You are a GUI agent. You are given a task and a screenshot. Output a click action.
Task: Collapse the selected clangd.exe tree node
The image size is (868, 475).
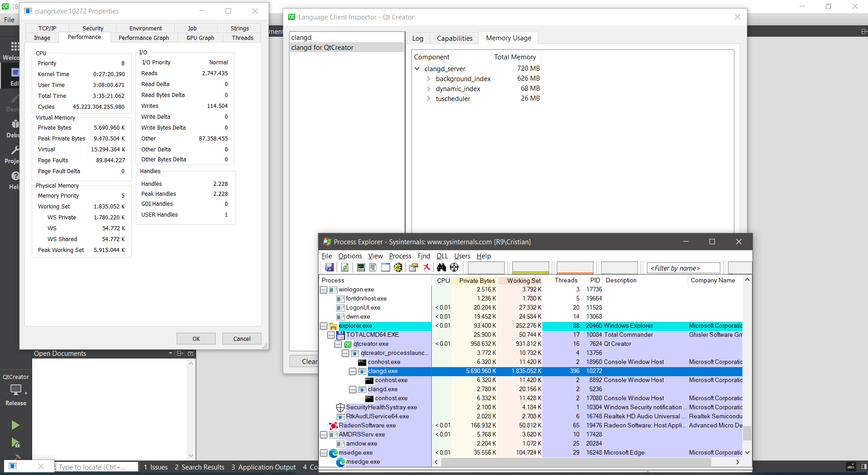tap(353, 371)
